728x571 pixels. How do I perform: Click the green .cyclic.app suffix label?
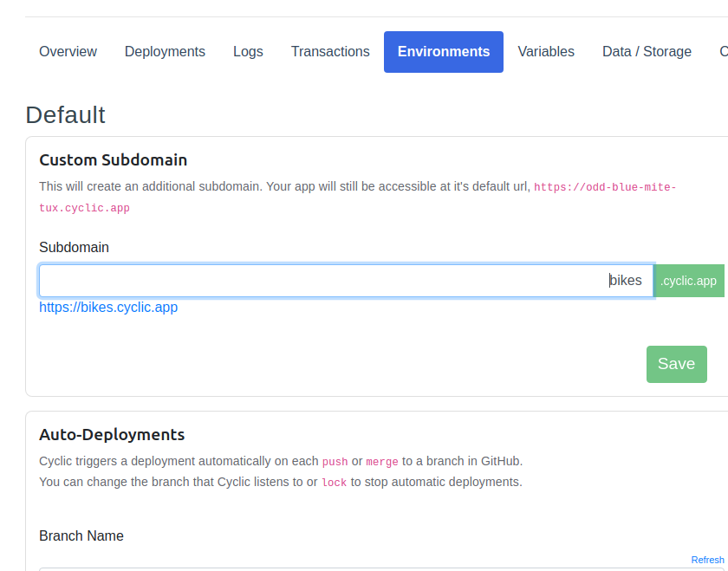pyautogui.click(x=689, y=280)
